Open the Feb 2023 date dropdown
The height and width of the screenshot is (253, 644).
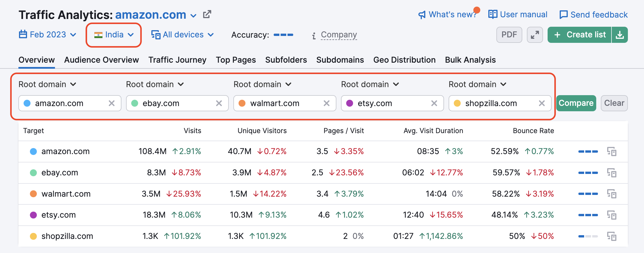(48, 34)
